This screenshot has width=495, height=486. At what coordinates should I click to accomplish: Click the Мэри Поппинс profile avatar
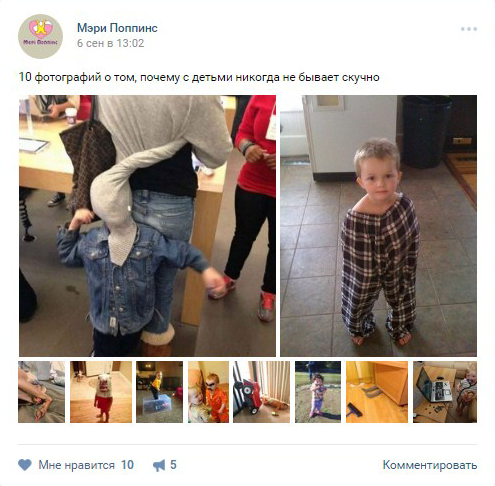[40, 36]
